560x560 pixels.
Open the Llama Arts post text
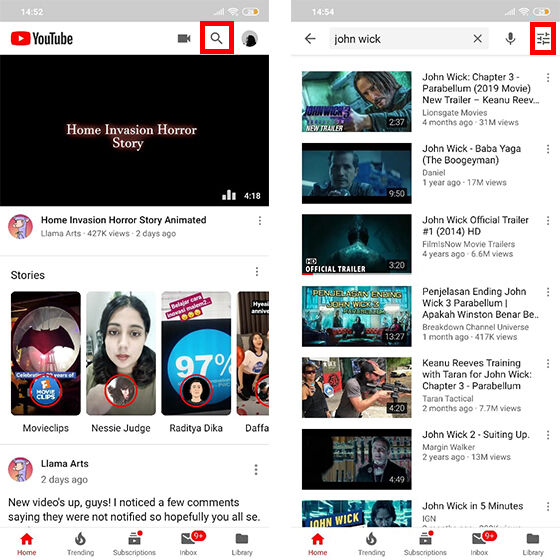[x=134, y=510]
